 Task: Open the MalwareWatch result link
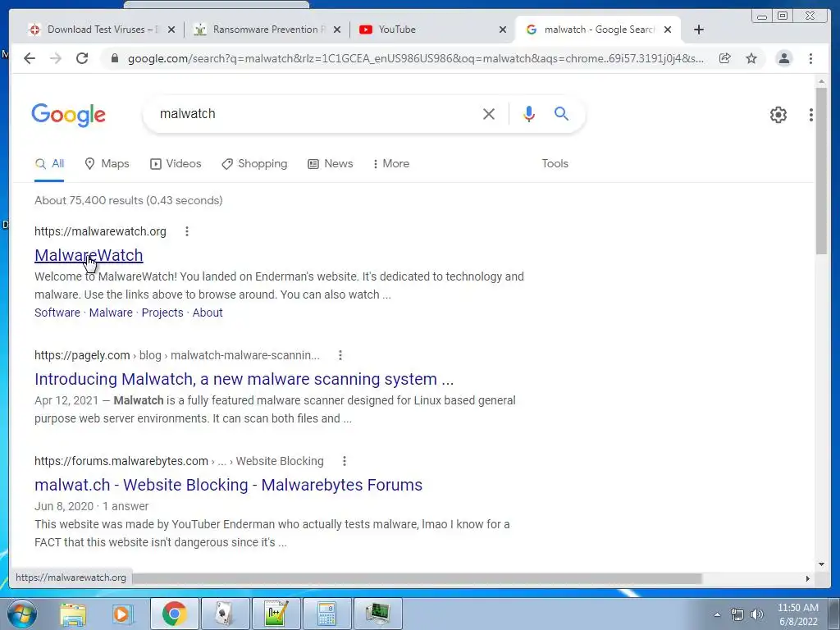[89, 255]
